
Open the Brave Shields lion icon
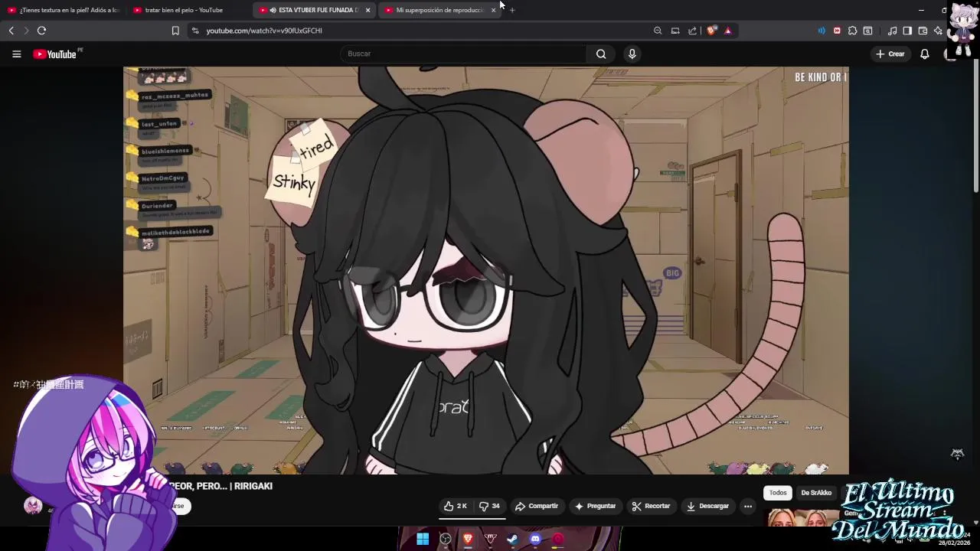711,31
